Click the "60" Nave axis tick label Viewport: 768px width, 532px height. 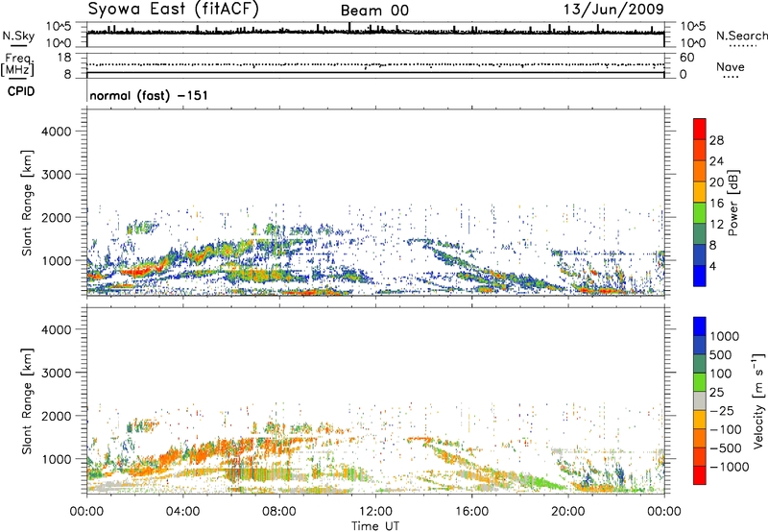(686, 58)
